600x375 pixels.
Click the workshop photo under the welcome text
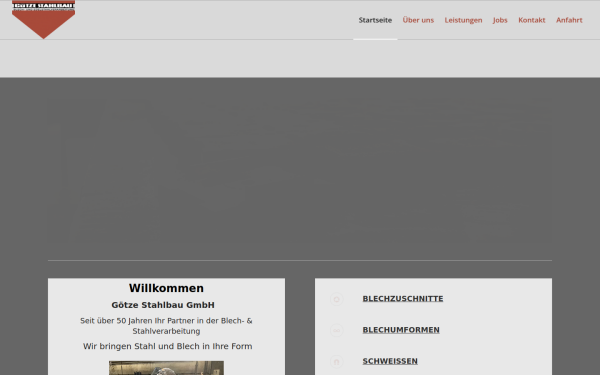tap(166, 368)
